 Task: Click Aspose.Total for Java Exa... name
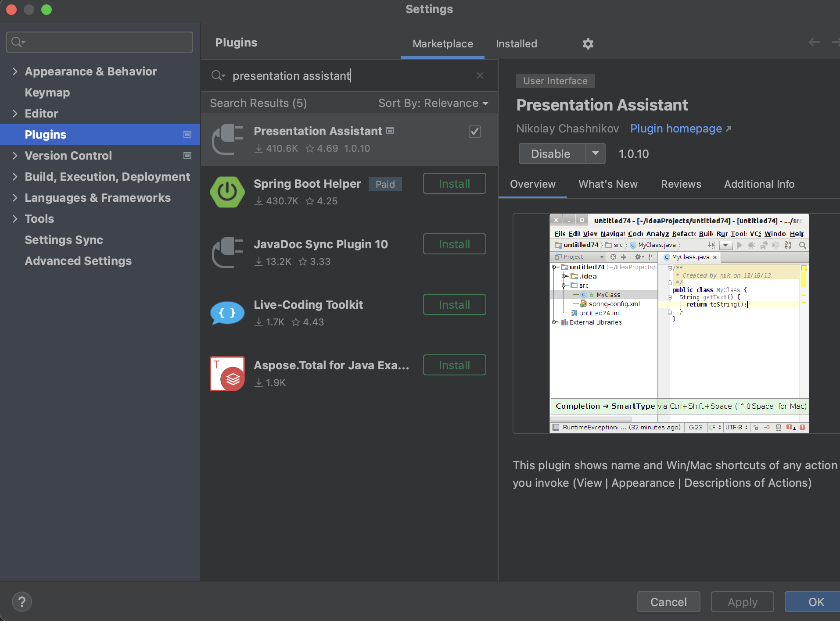331,365
